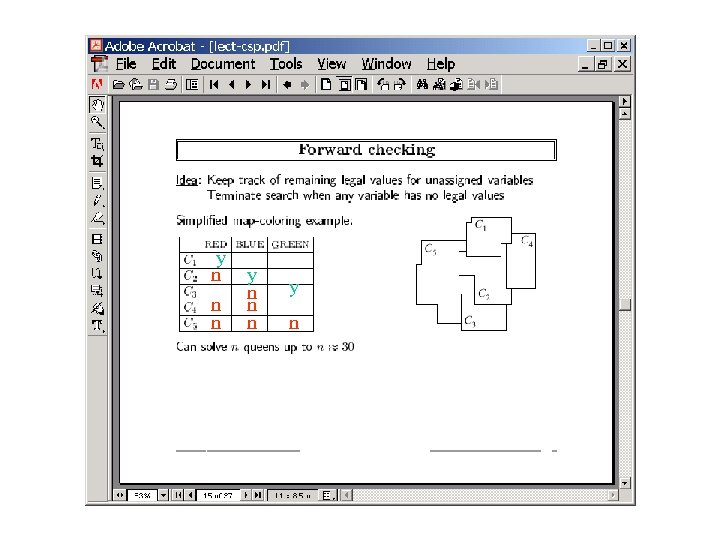This screenshot has width=720, height=540.
Task: Open the File menu
Action: 126,64
